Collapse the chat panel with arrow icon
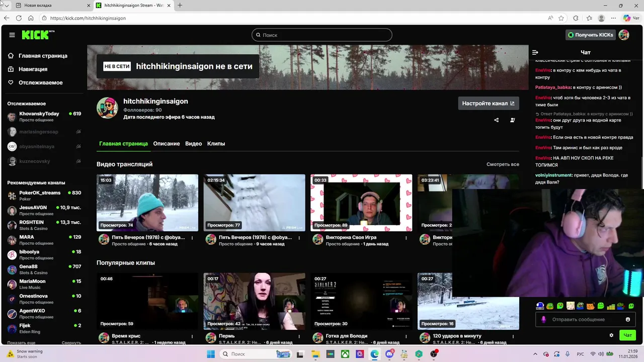The height and width of the screenshot is (362, 644). point(535,52)
